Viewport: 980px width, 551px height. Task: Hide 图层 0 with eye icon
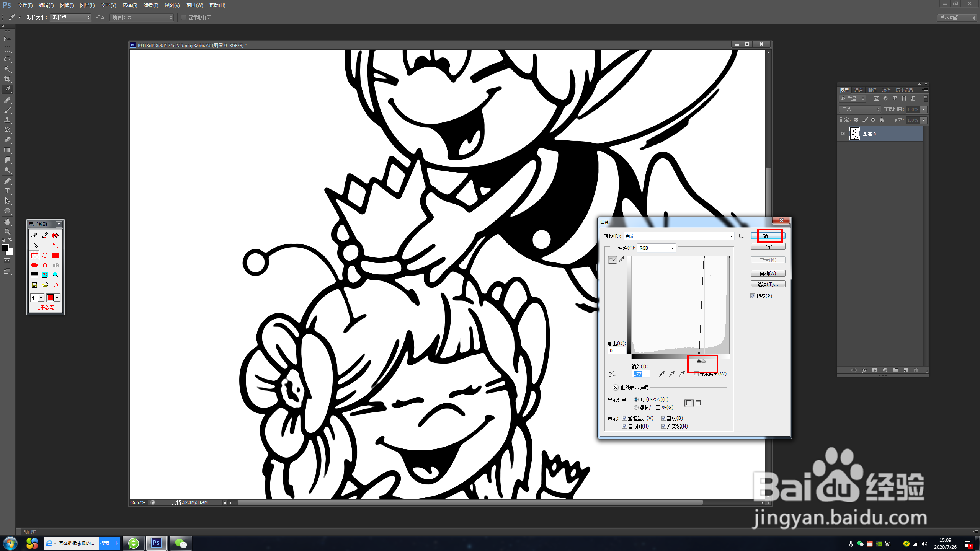click(x=843, y=134)
